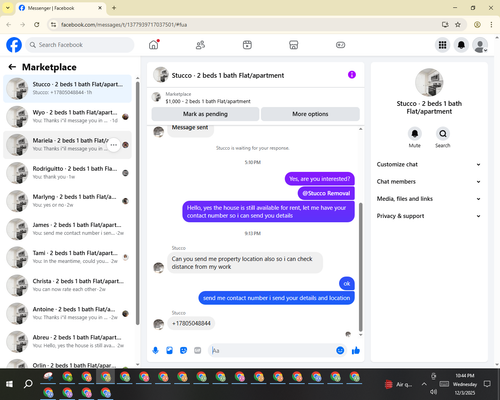Click the +17805048844 phone number message

[191, 323]
